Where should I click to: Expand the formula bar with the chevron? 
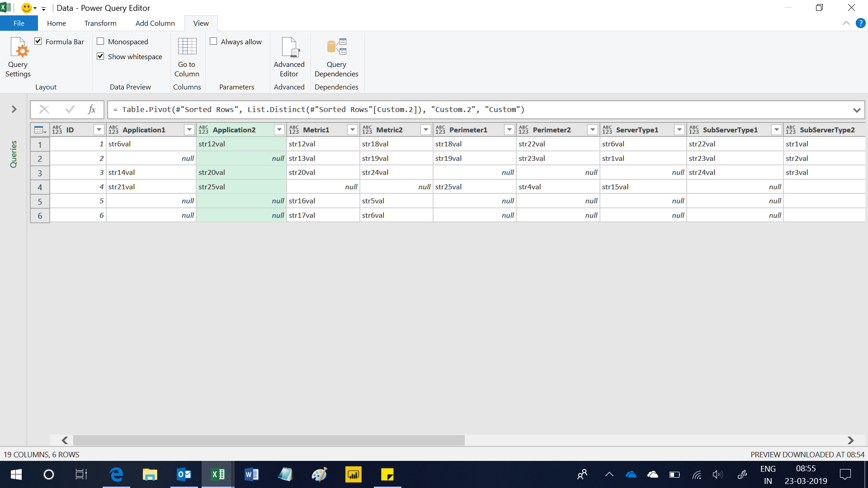(857, 110)
